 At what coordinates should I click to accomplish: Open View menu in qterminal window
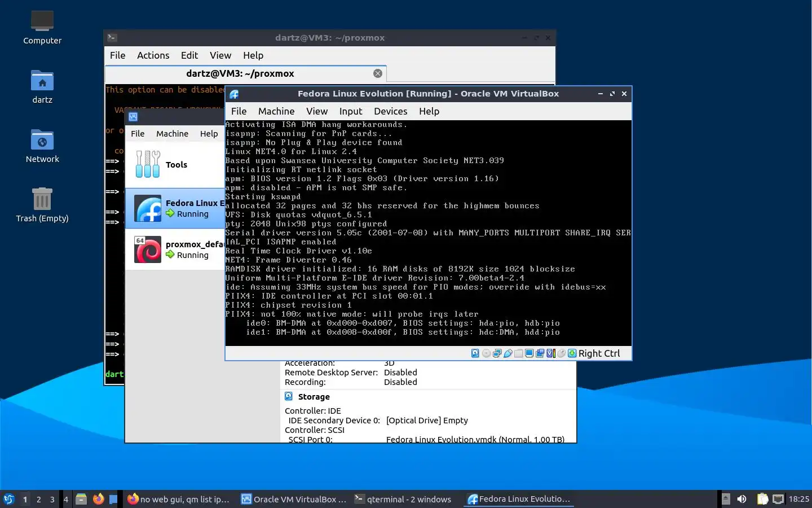coord(220,55)
